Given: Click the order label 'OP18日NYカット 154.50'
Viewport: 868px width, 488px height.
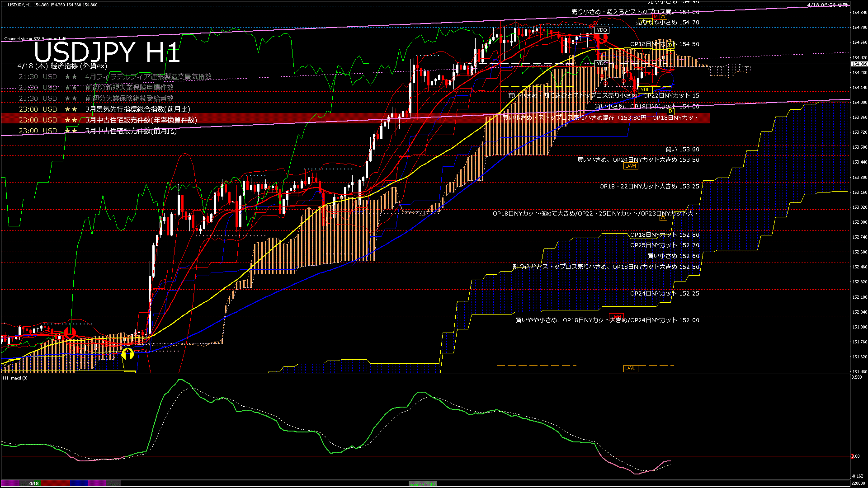Looking at the screenshot, I should coord(665,44).
